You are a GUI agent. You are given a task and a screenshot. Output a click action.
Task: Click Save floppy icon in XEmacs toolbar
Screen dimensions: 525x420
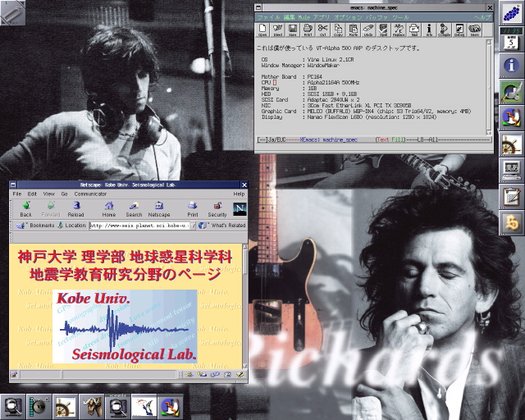293,30
